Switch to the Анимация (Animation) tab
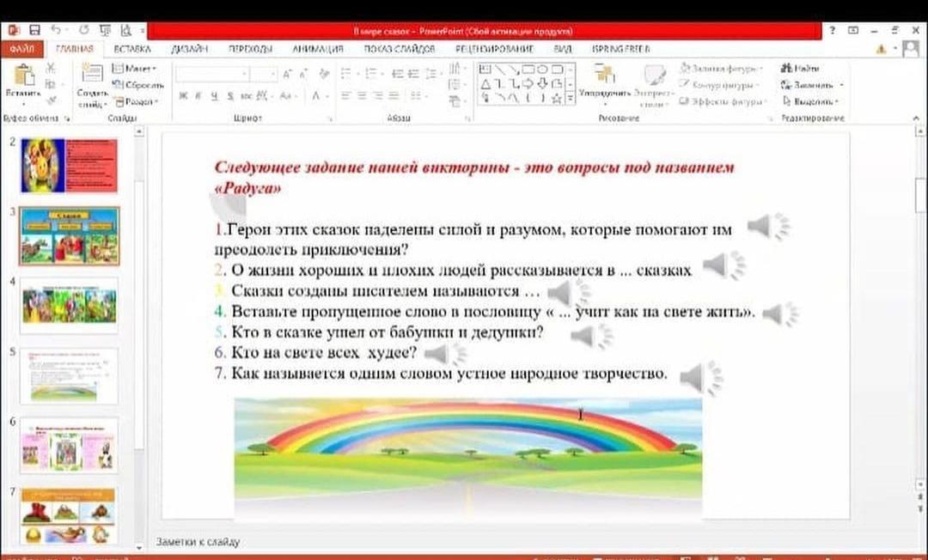The width and height of the screenshot is (928, 560). coord(312,49)
